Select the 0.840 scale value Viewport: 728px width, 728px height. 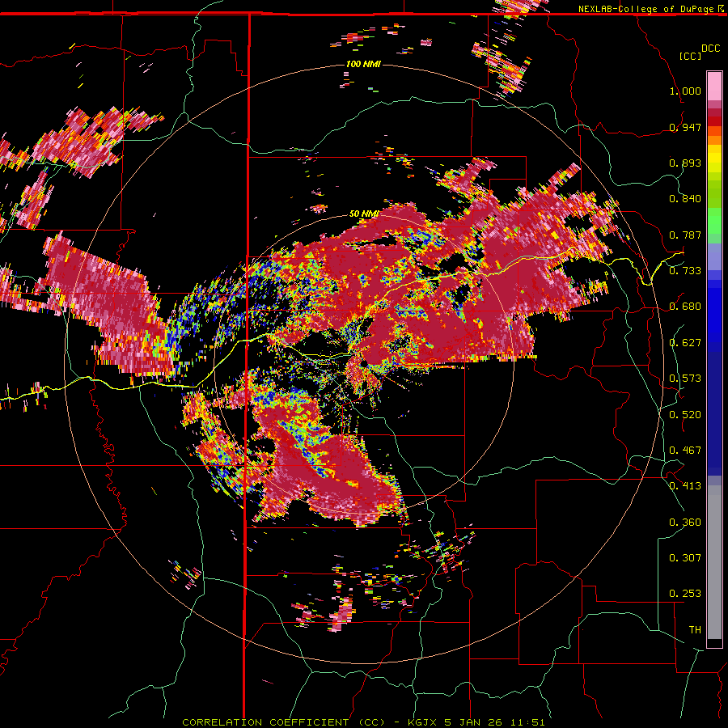coord(685,199)
